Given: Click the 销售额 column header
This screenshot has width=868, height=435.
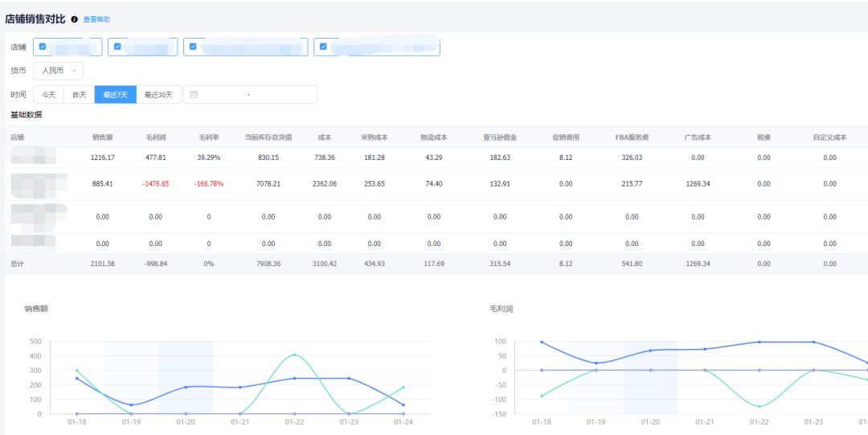Looking at the screenshot, I should [x=103, y=137].
